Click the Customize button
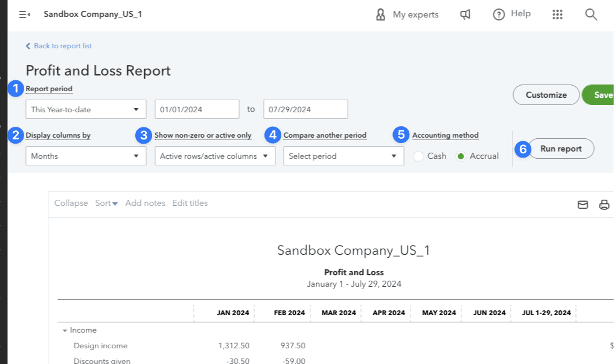The width and height of the screenshot is (614, 364). click(x=546, y=95)
